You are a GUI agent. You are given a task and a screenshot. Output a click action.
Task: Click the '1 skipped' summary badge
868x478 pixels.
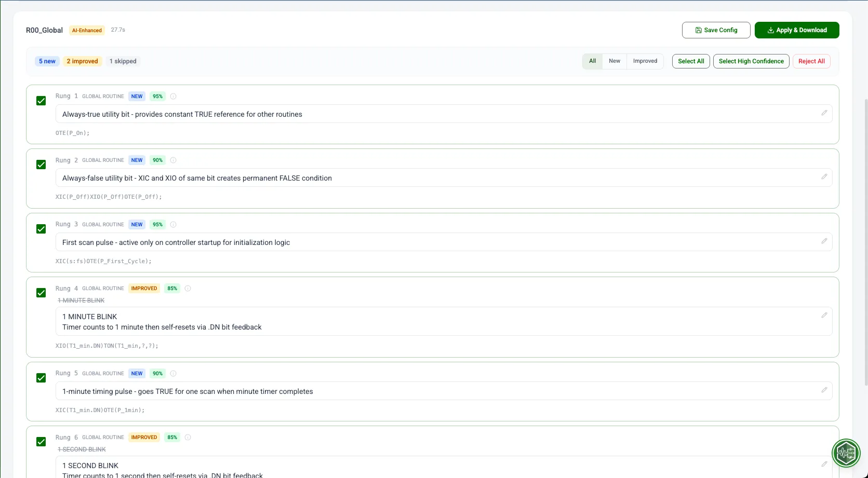[123, 61]
